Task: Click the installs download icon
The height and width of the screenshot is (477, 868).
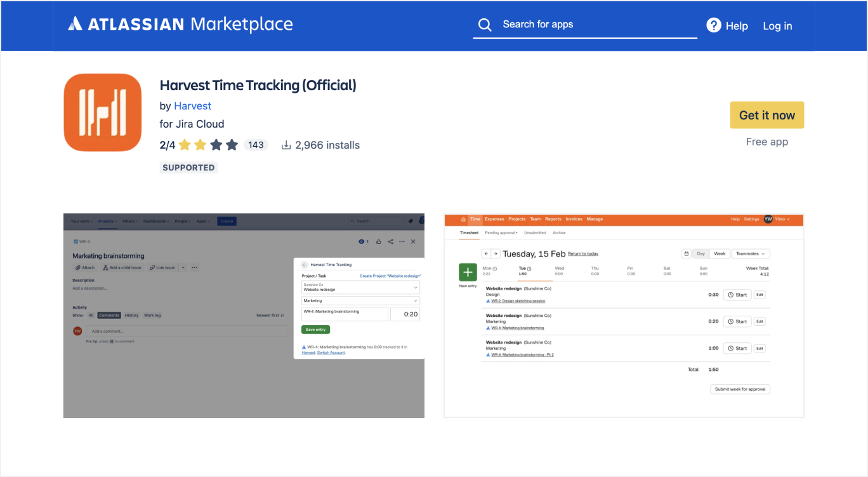Action: point(286,145)
